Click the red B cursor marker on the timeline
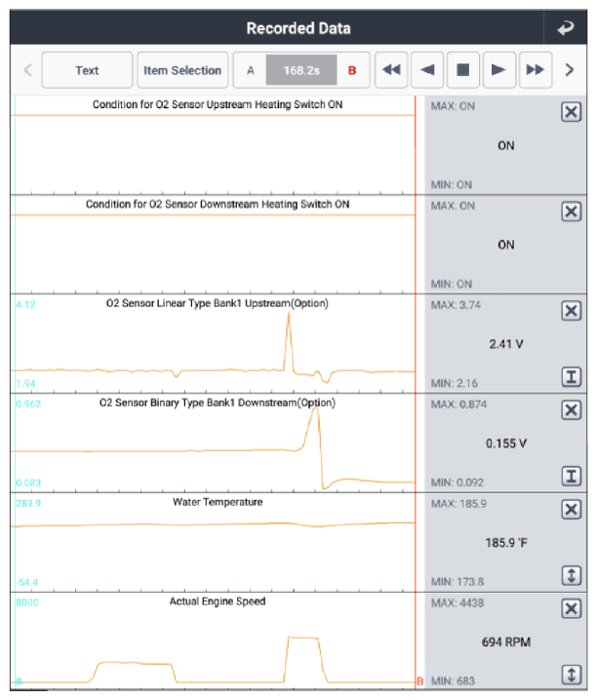597x700 pixels. coord(419,681)
